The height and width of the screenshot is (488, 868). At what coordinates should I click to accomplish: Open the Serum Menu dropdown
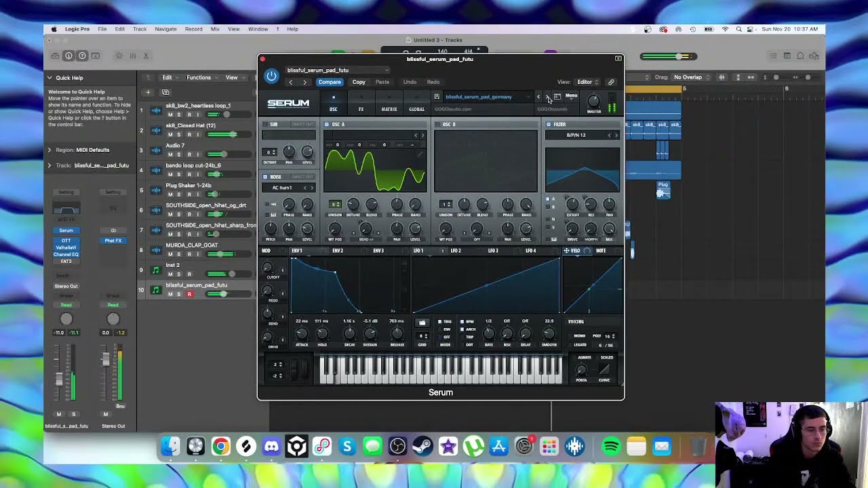(572, 96)
